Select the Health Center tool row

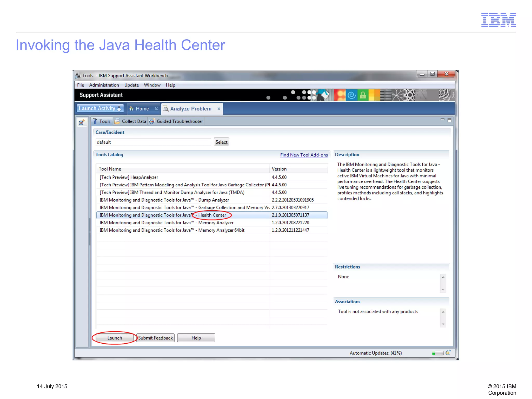[212, 215]
